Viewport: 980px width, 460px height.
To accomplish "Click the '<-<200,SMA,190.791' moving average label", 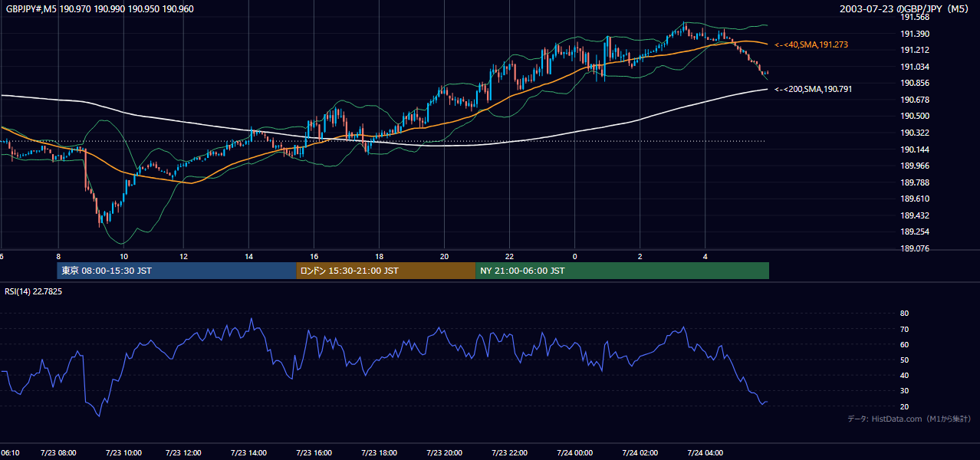I will 813,90.
